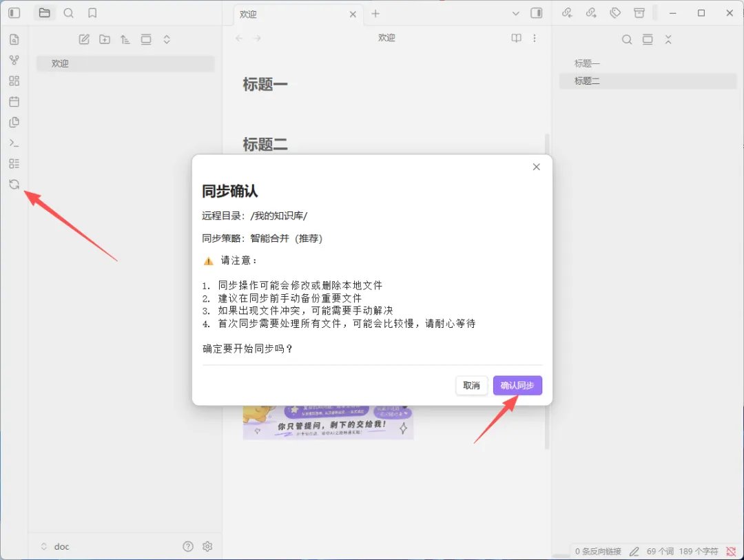Click the 标题一 heading in editor
The height and width of the screenshot is (560, 744).
coord(265,84)
